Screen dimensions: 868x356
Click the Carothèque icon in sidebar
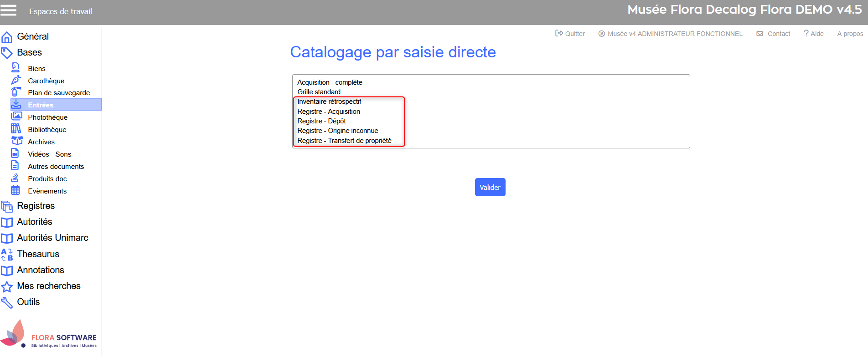click(15, 80)
